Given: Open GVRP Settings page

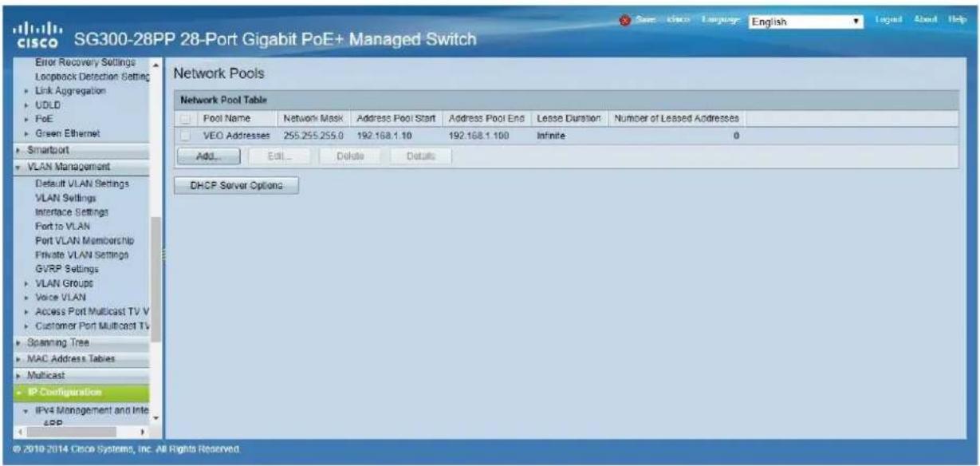Looking at the screenshot, I should point(67,269).
